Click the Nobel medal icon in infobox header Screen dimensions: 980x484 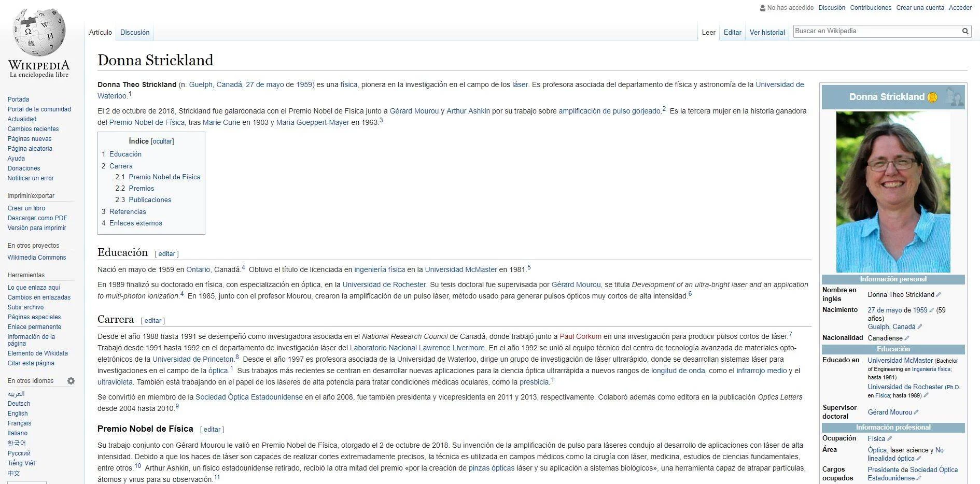pyautogui.click(x=932, y=97)
